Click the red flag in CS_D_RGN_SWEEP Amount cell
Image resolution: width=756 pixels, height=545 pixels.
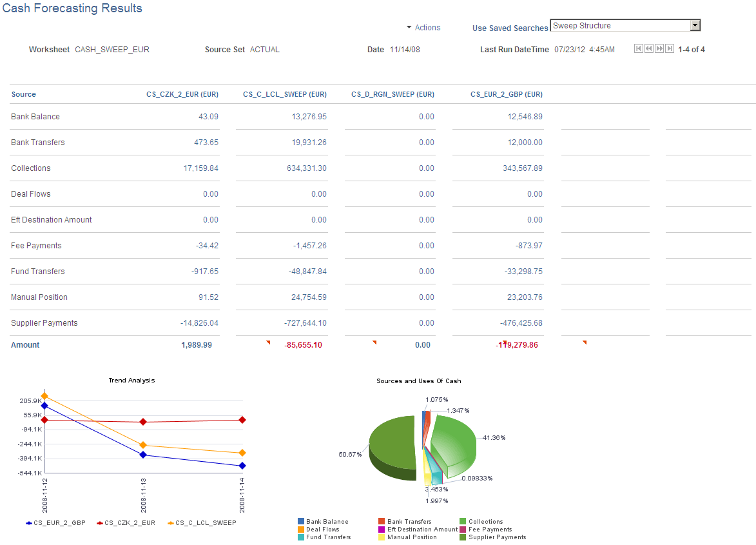[374, 341]
